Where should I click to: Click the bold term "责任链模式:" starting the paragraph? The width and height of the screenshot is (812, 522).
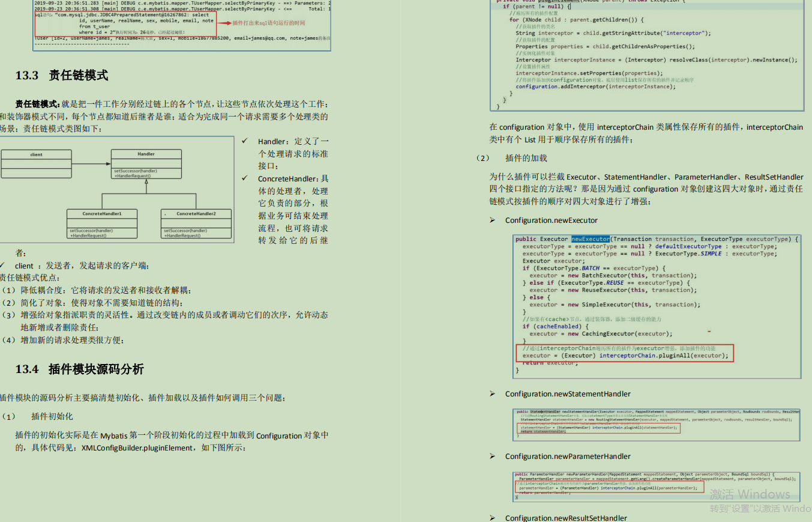coord(38,104)
